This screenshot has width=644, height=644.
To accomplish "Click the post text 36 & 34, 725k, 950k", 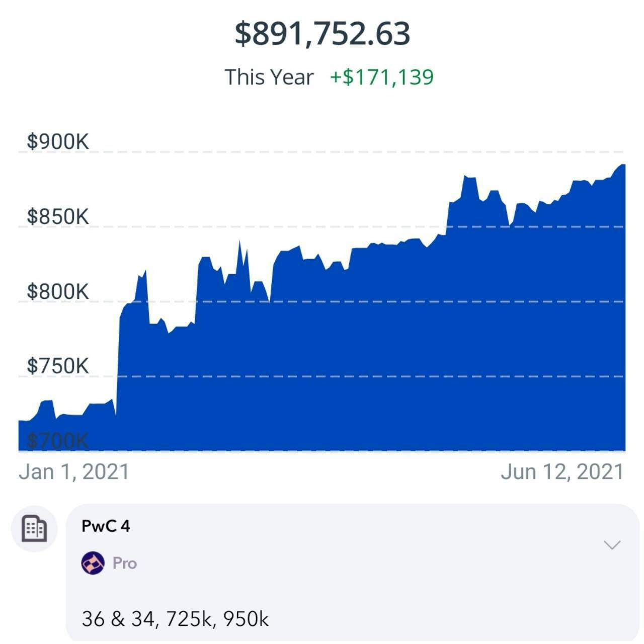I will (x=175, y=619).
